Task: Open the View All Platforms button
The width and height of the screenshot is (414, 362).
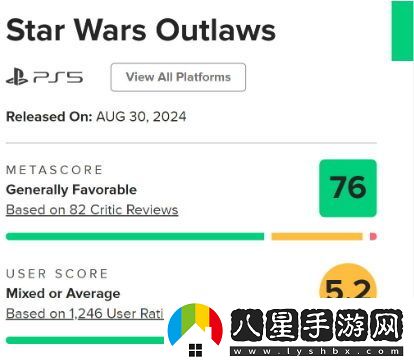Action: [x=178, y=77]
